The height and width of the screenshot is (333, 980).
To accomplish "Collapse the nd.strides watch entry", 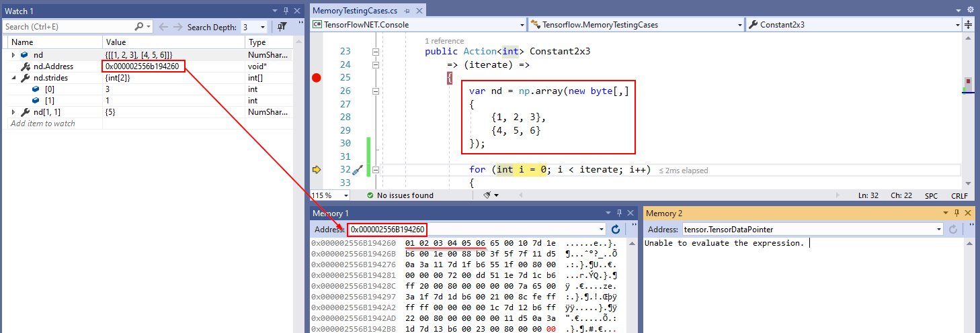I will point(14,78).
